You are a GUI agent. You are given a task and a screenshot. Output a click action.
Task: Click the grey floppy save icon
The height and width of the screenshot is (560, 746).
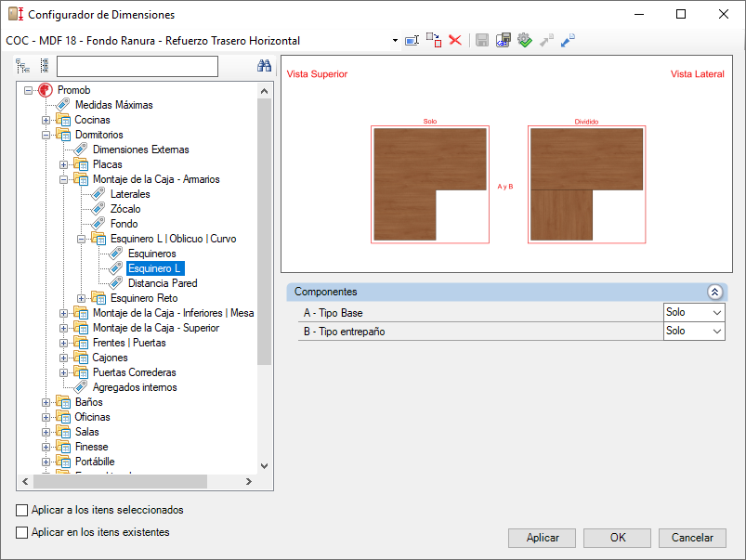click(x=482, y=41)
